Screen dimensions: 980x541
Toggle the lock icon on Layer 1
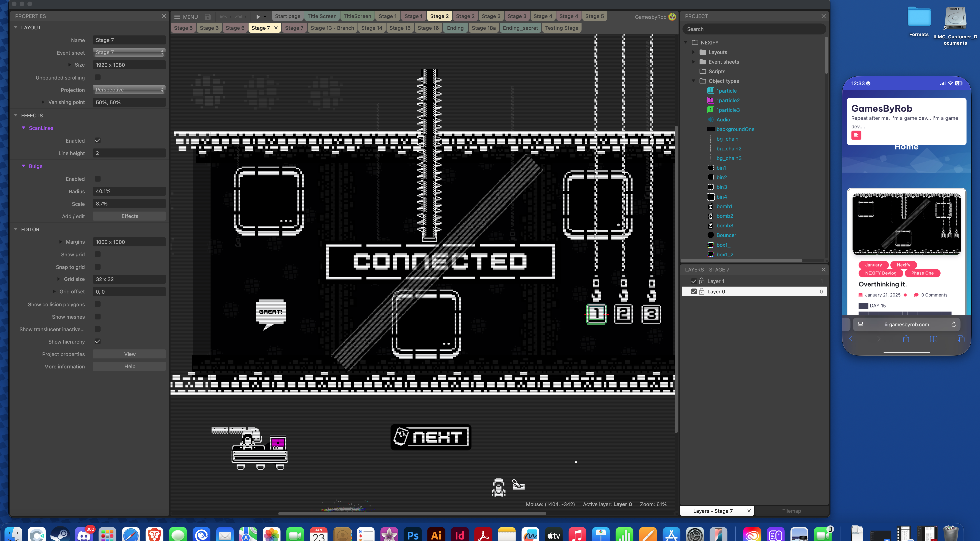pos(701,281)
